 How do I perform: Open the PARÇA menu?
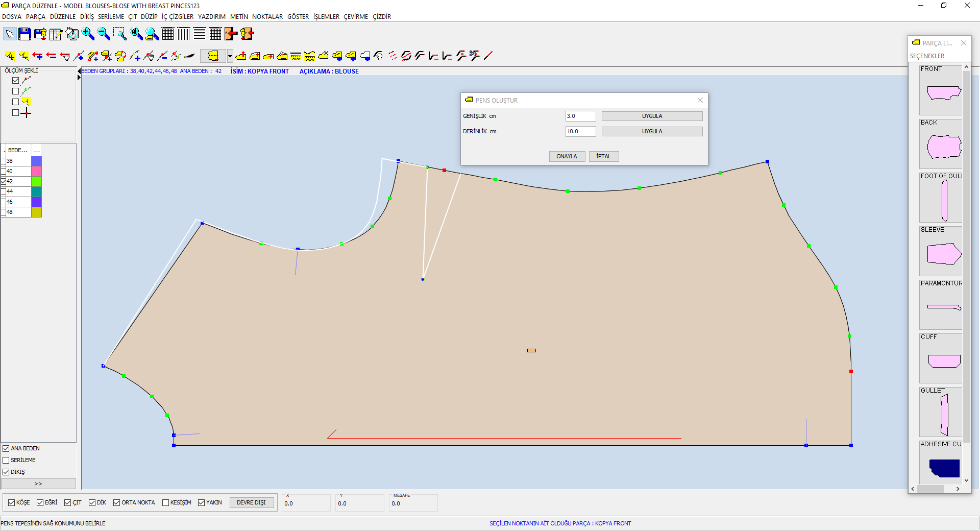36,16
